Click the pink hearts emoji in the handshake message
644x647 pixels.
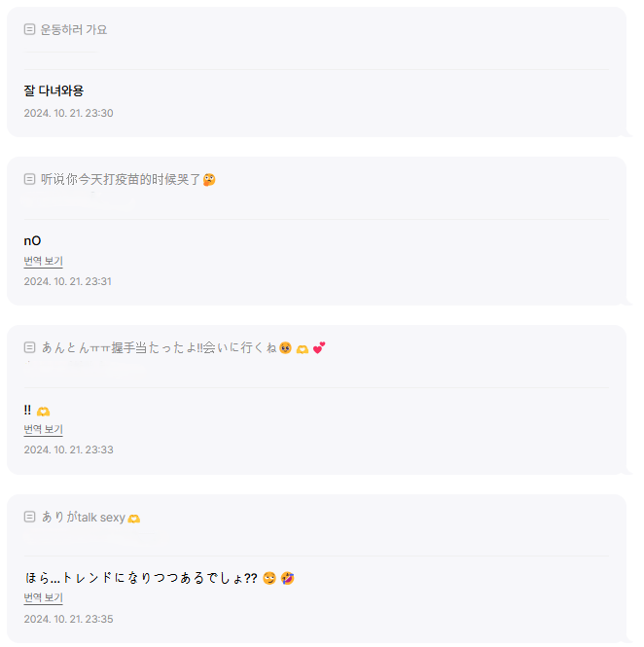click(x=319, y=348)
